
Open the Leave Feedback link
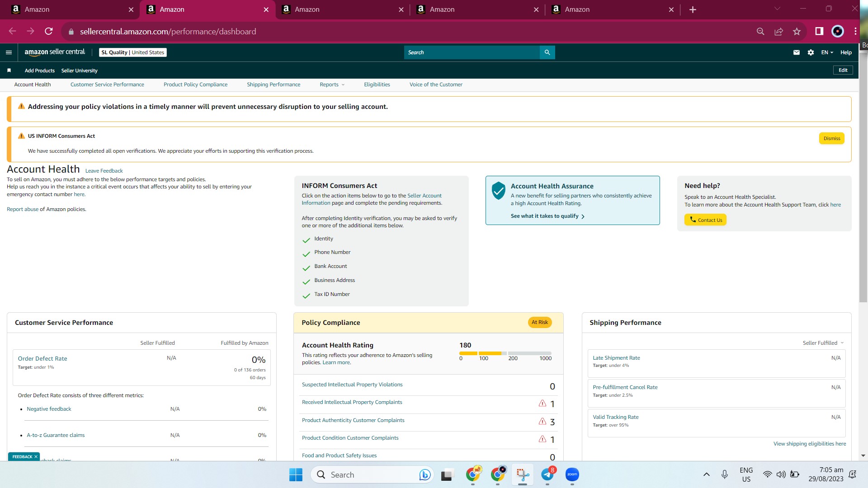(104, 171)
